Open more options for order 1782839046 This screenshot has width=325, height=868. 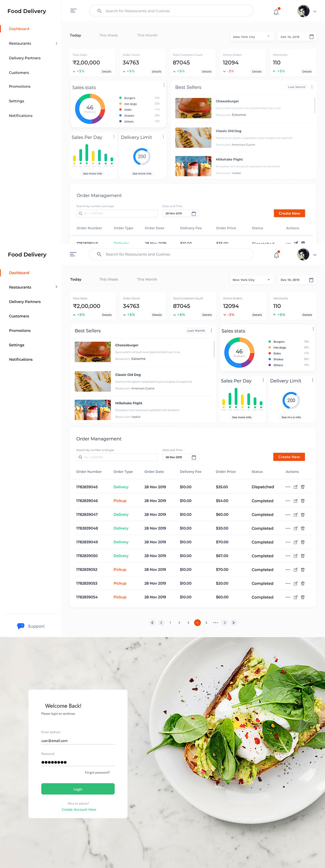(x=288, y=501)
